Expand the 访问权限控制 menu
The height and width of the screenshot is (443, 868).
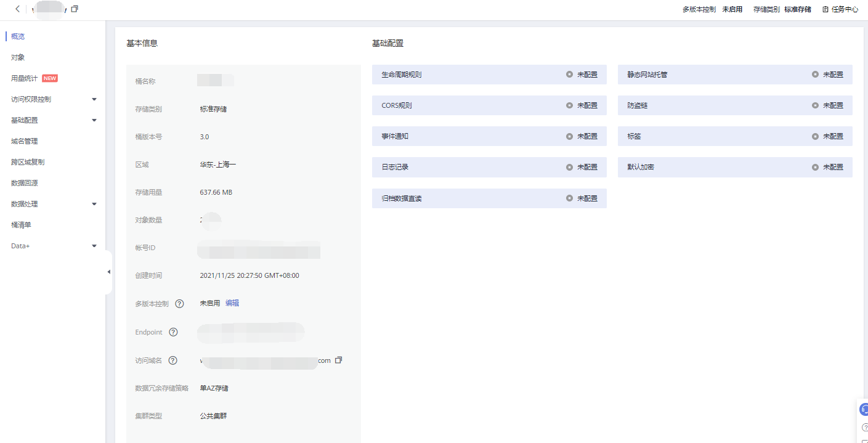click(94, 99)
